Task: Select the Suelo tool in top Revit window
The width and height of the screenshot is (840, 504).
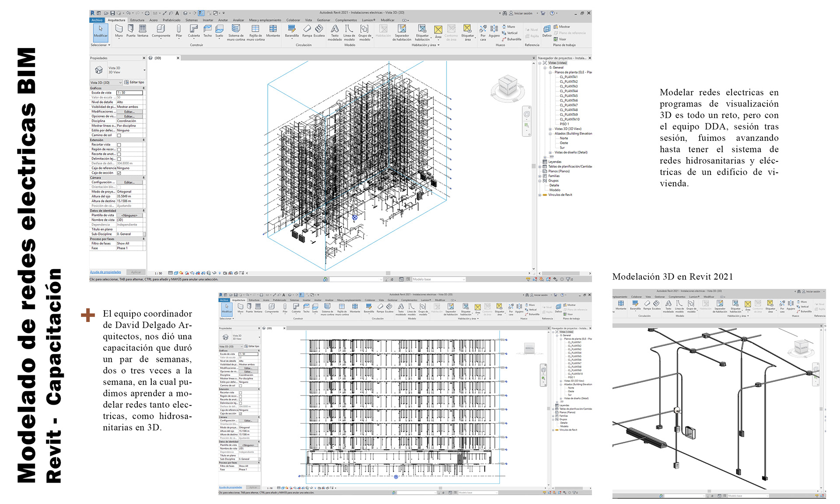Action: (x=219, y=31)
